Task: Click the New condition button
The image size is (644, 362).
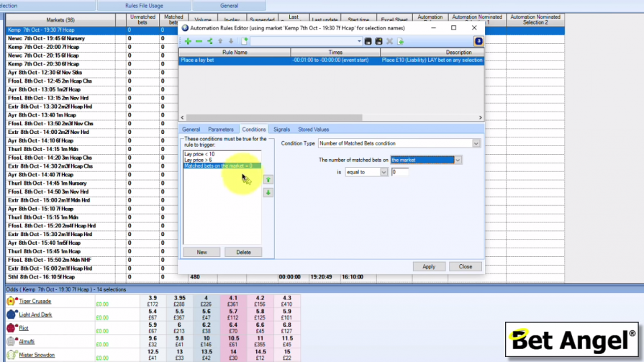Action: [x=201, y=253]
